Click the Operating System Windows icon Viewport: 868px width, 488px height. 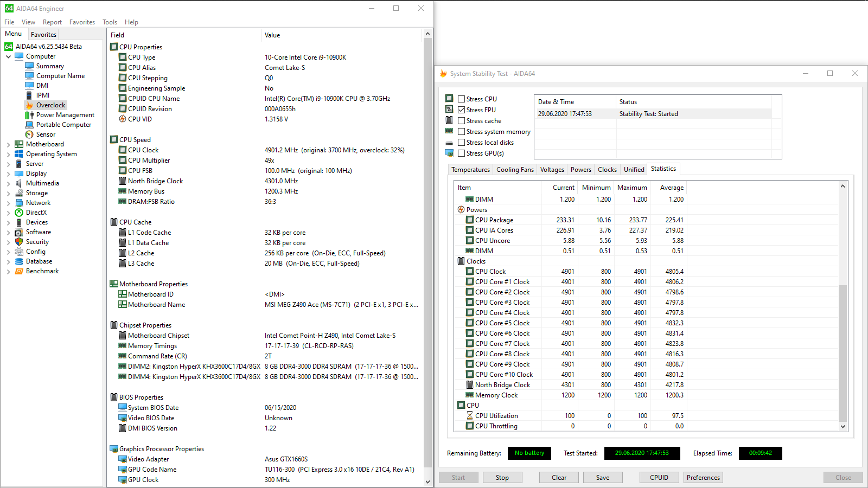click(x=19, y=154)
